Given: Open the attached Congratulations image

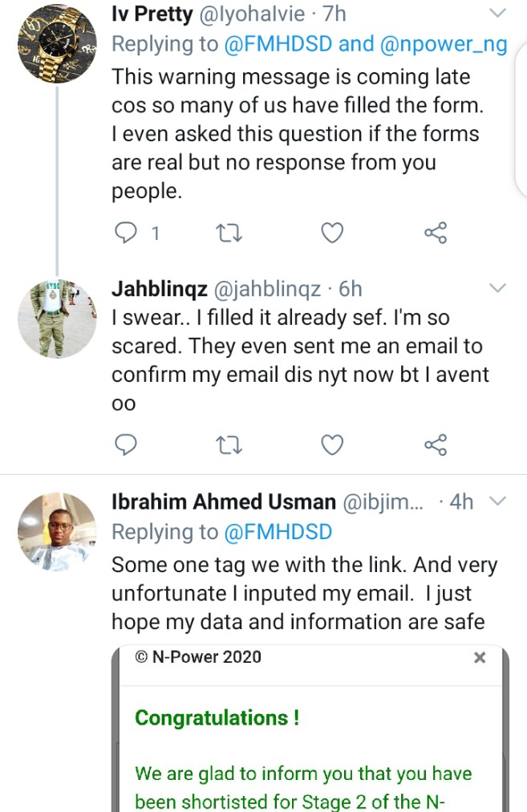Looking at the screenshot, I should click(310, 728).
